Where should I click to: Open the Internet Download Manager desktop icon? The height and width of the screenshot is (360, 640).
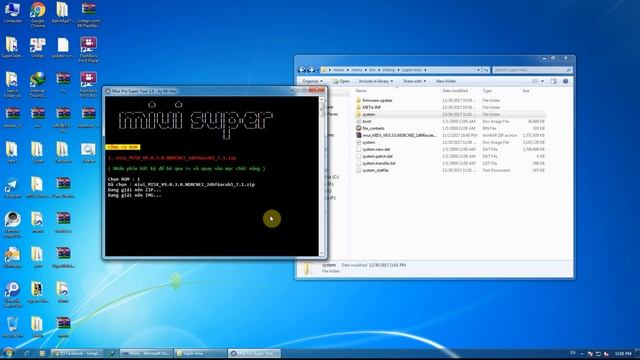[38, 84]
